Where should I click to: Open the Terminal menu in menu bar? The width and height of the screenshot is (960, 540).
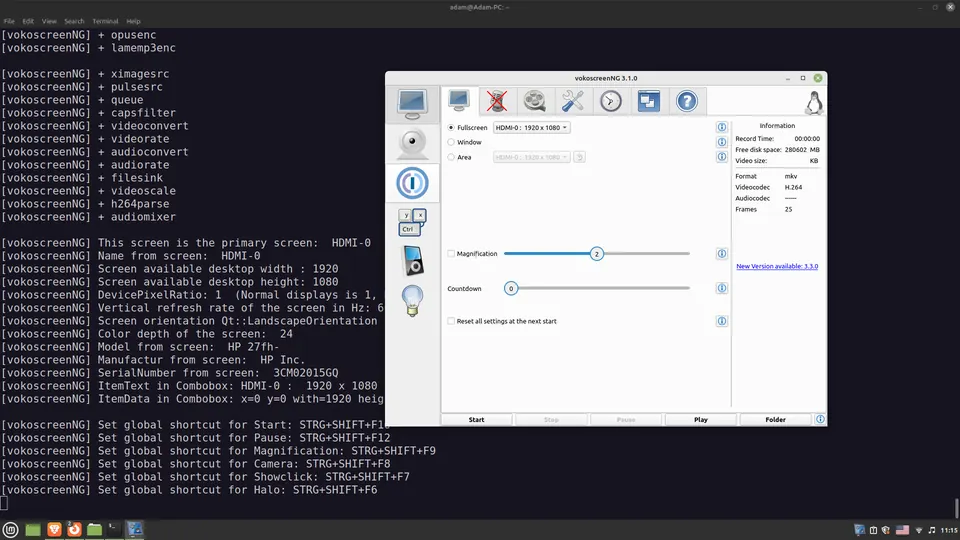105,21
